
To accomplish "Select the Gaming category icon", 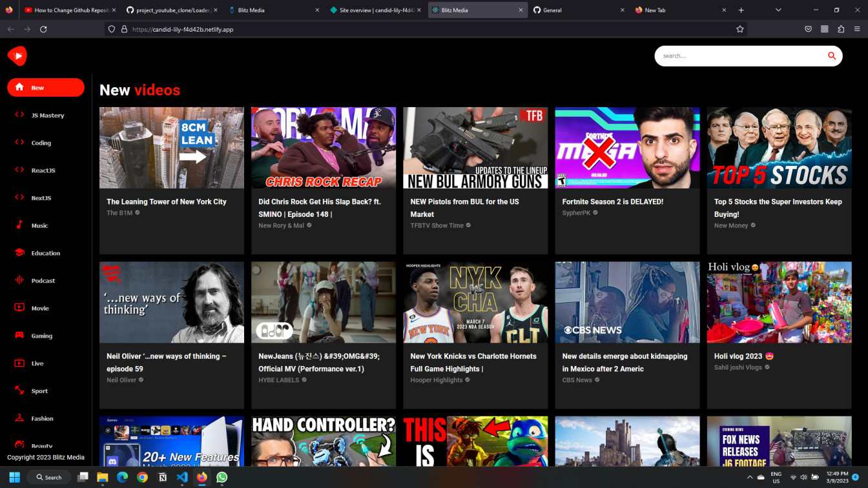I will pos(18,336).
